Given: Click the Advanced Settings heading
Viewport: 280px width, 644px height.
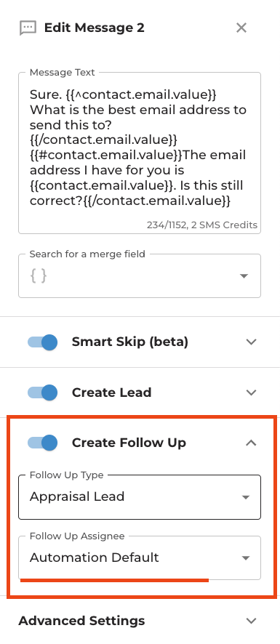Looking at the screenshot, I should 81,621.
